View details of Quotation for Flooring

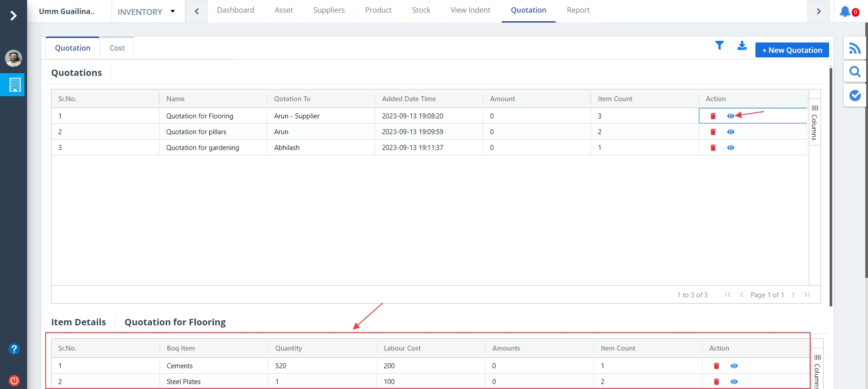pyautogui.click(x=731, y=116)
